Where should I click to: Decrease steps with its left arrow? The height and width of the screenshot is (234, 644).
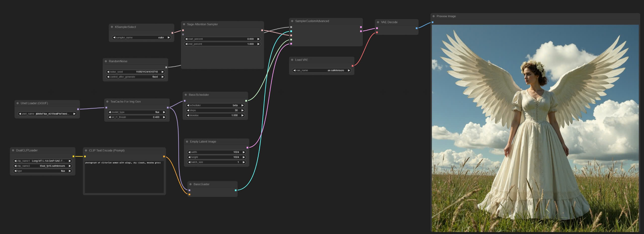pos(188,110)
